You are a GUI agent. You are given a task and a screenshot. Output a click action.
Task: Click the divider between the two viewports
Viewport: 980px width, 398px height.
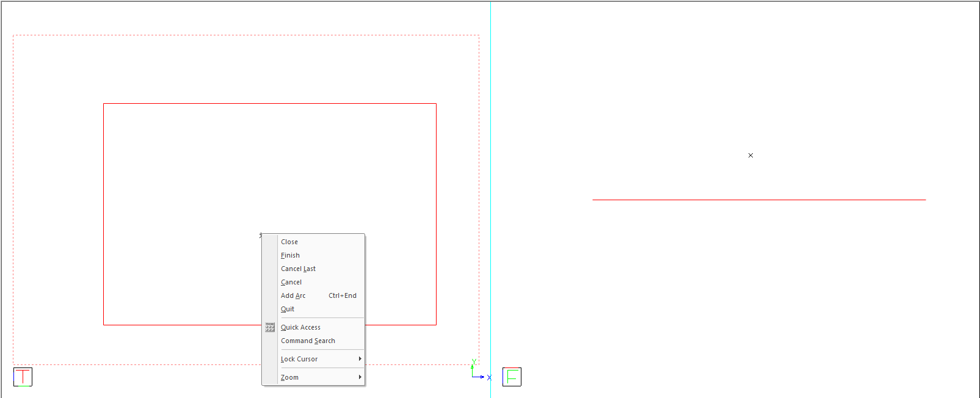coord(491,183)
